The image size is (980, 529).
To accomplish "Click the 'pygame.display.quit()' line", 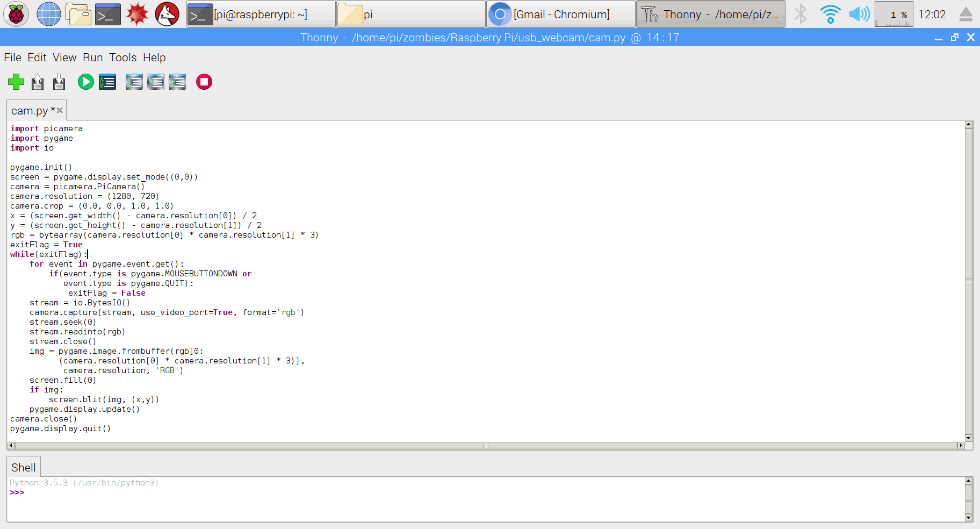I will pyautogui.click(x=60, y=428).
